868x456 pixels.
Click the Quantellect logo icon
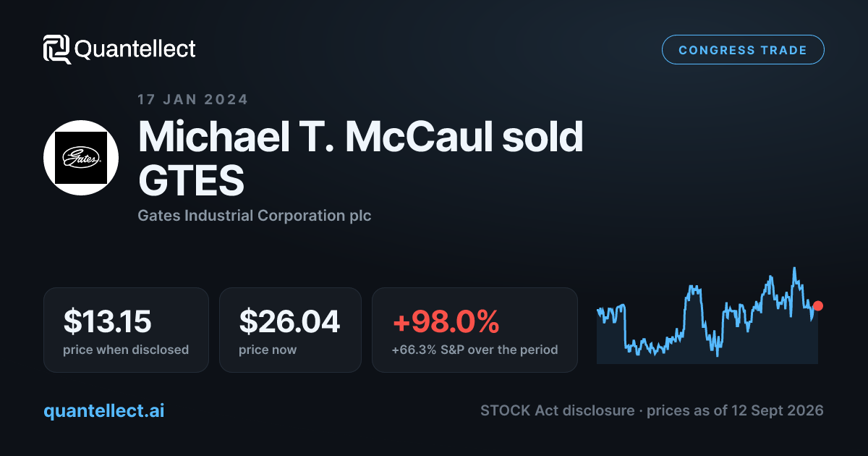tap(57, 49)
